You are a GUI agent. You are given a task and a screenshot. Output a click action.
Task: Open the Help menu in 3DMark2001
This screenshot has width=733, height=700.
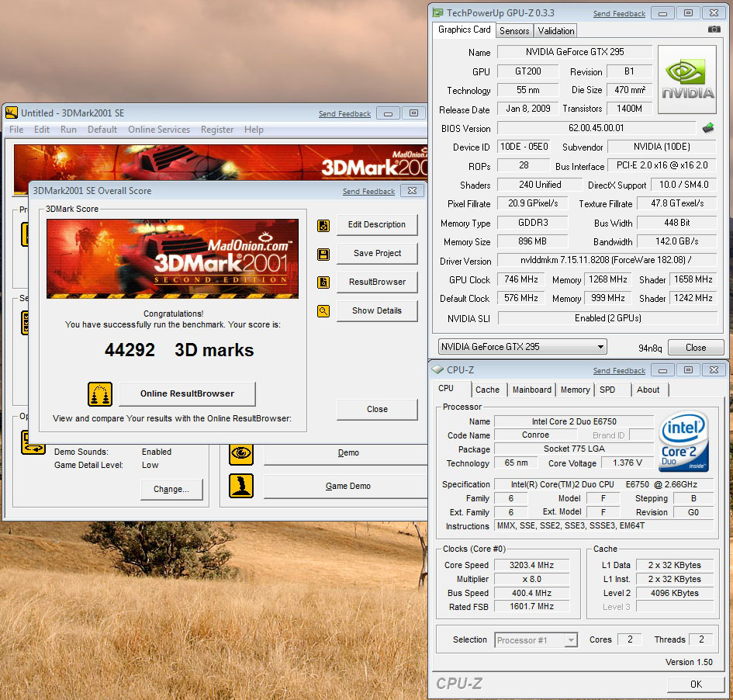point(254,130)
